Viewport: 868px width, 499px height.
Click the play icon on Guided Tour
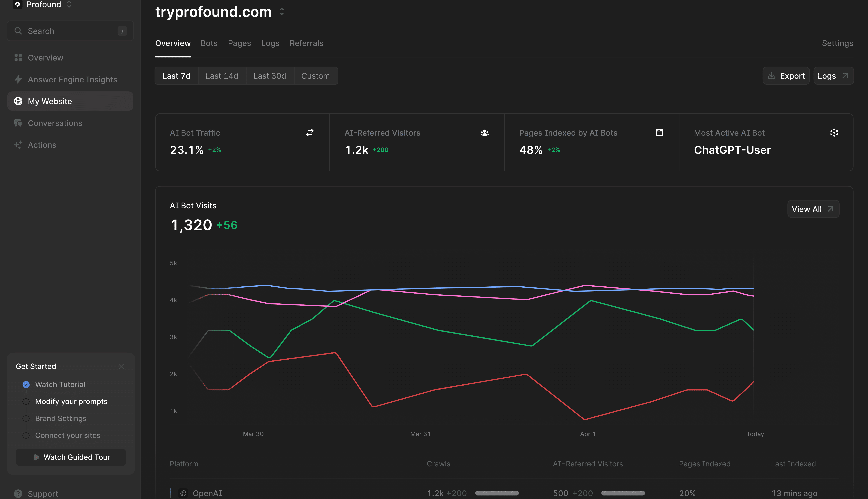36,457
